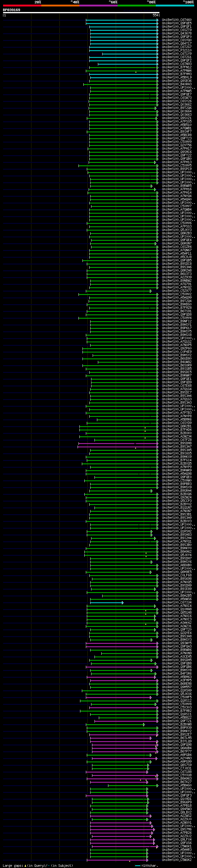This screenshot has width=197, height=868.
Task: Open hit UniRef100_Q9FQE5
Action: (176, 23)
